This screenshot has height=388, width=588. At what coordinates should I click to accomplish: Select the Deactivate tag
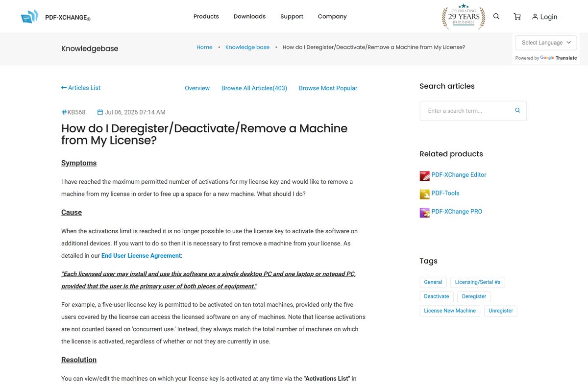click(x=437, y=296)
